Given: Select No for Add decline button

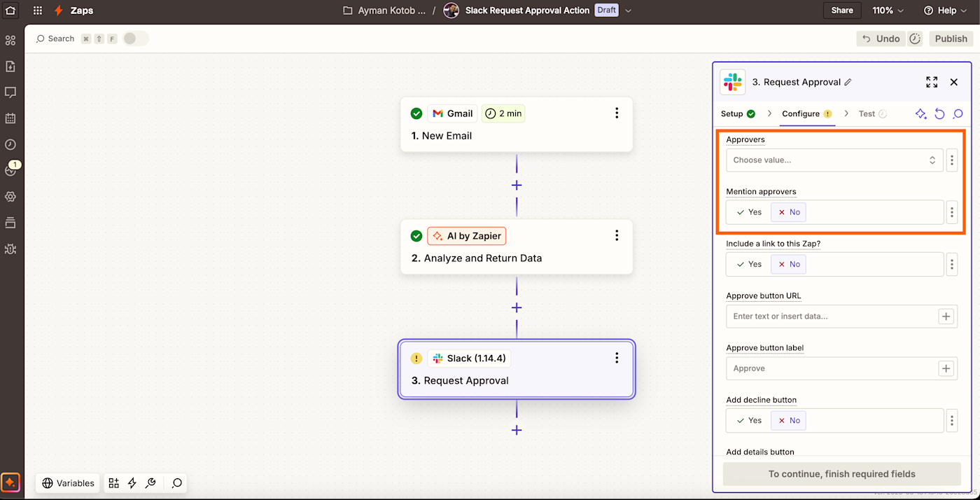Looking at the screenshot, I should click(788, 420).
